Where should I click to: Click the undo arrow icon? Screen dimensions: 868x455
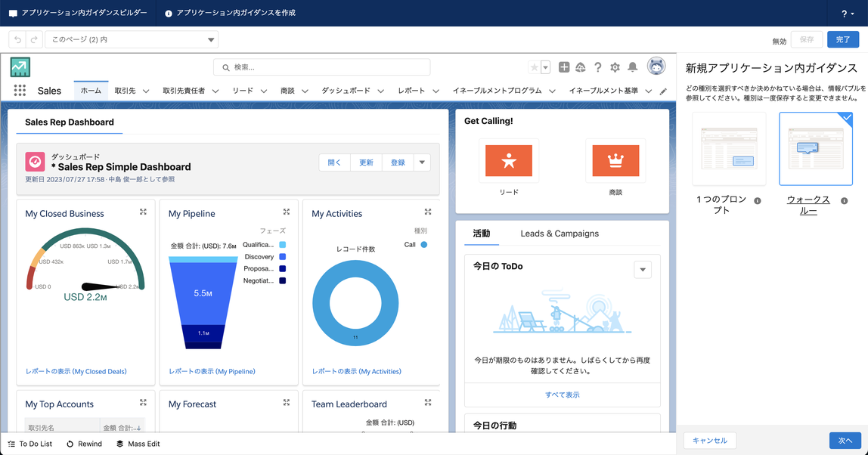tap(17, 40)
